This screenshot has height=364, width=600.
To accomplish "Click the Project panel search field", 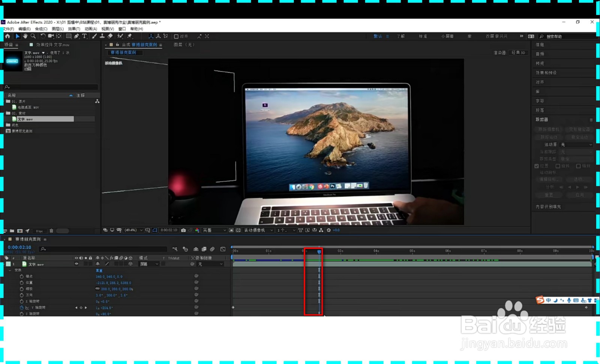I will (51, 87).
